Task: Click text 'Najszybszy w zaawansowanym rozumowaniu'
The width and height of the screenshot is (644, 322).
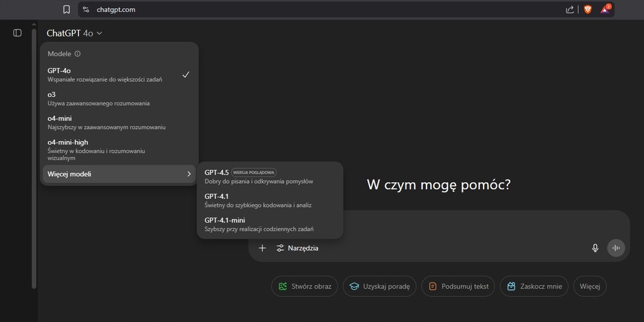Action: pos(106,127)
